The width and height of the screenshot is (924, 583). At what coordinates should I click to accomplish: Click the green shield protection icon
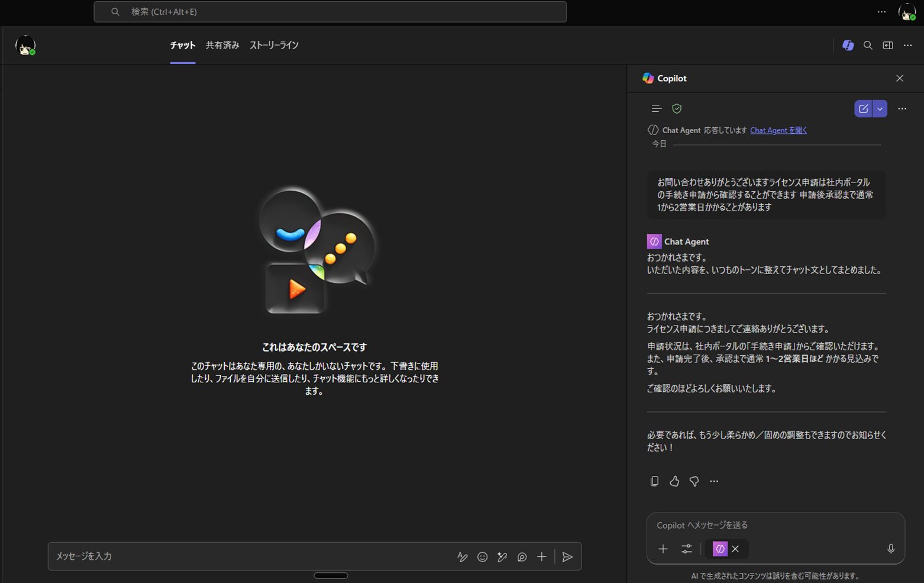677,108
